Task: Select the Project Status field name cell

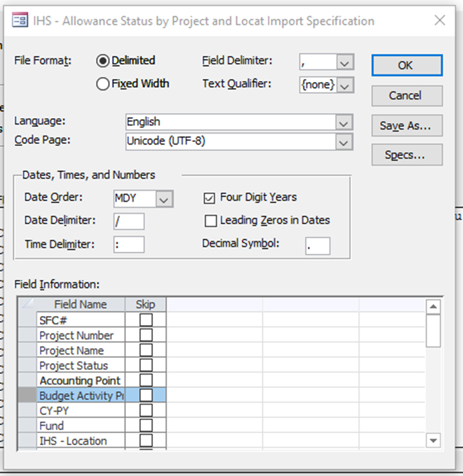Action: 80,366
